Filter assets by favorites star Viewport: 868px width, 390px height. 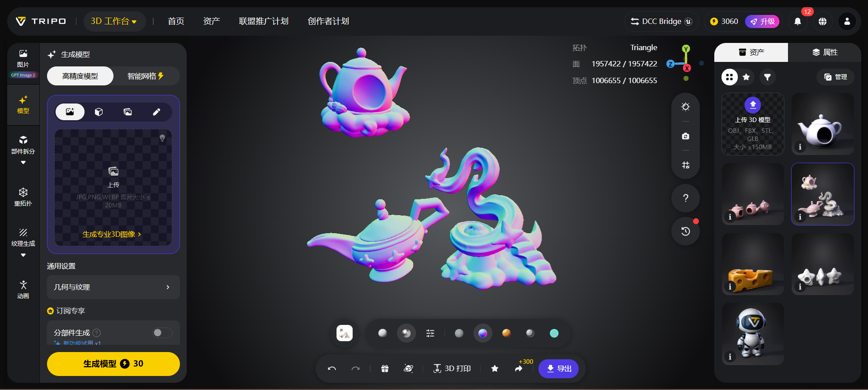pos(746,77)
